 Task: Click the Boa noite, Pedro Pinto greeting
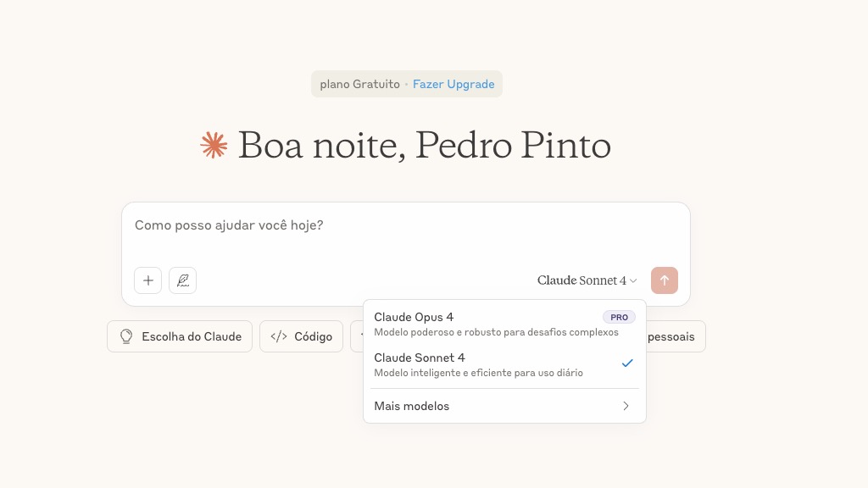(x=424, y=146)
